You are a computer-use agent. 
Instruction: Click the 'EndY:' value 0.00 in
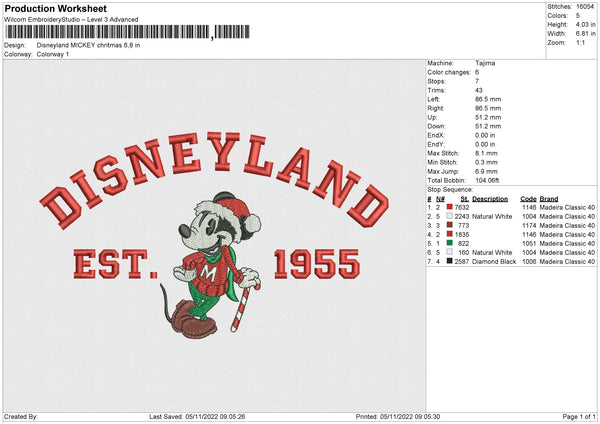pyautogui.click(x=485, y=145)
